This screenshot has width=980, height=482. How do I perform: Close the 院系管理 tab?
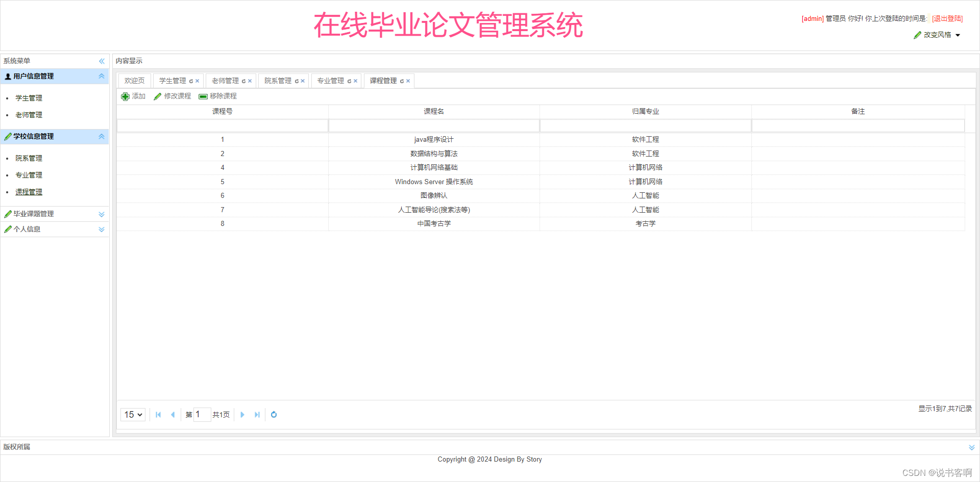click(x=303, y=81)
